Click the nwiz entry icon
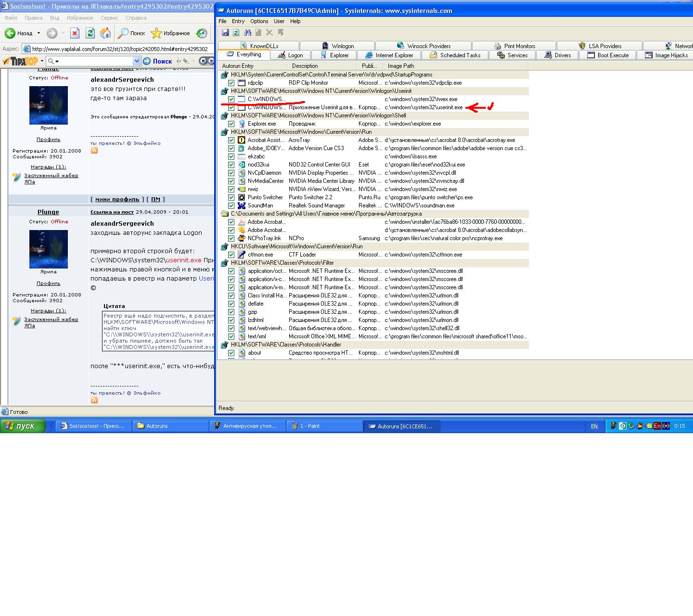This screenshot has width=693, height=616. point(242,189)
